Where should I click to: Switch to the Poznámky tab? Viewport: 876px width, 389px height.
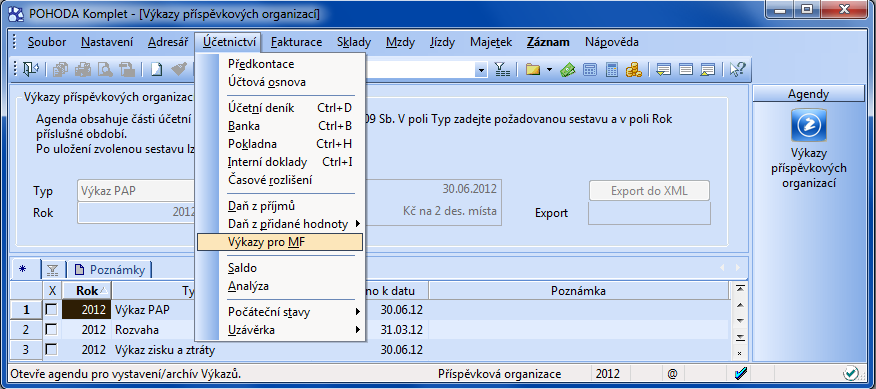[110, 270]
